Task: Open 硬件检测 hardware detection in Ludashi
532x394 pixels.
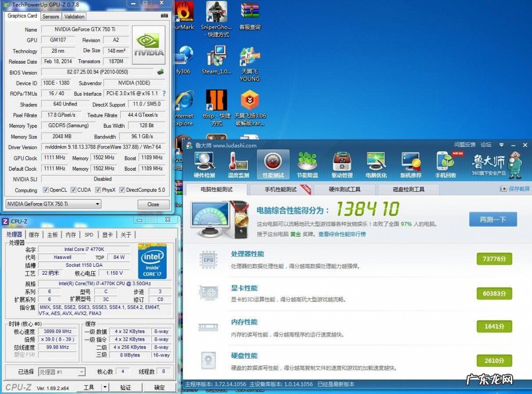Action: point(204,165)
